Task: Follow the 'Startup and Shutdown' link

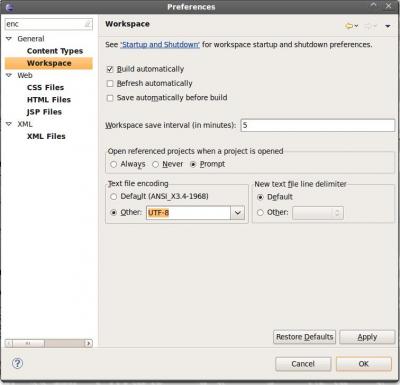Action: [160, 45]
